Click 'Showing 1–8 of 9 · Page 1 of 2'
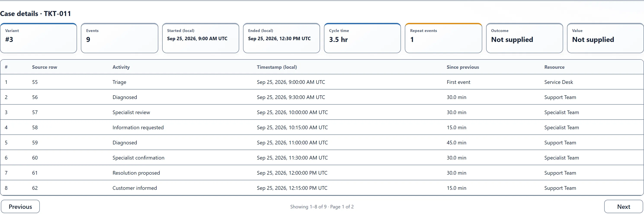Viewport: 644px width, 214px height. [322, 207]
